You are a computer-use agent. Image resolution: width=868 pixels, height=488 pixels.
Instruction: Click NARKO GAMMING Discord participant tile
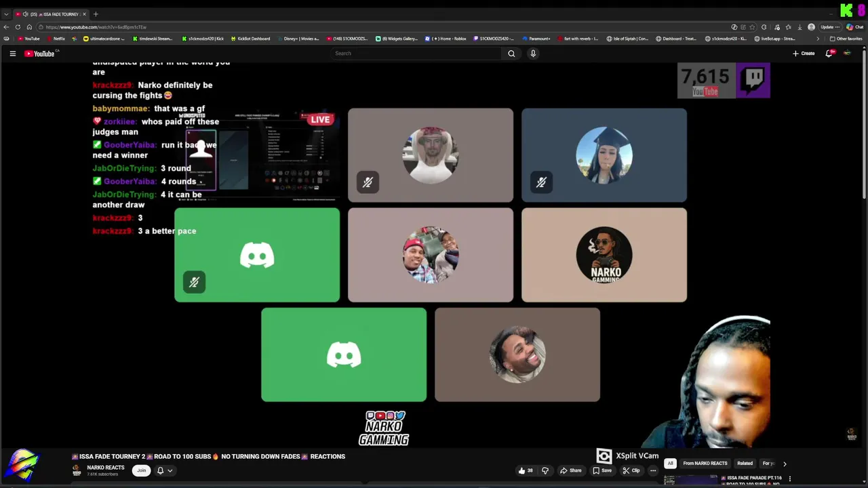point(604,255)
